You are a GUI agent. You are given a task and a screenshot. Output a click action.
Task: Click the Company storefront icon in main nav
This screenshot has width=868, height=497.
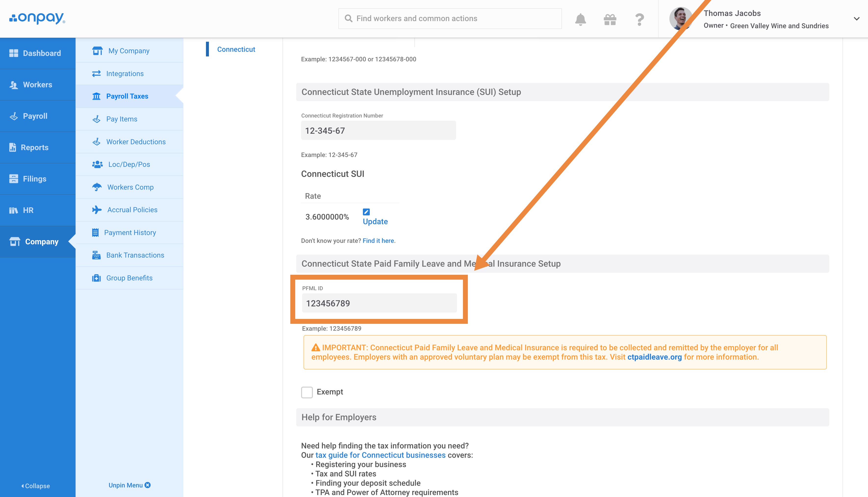(15, 242)
